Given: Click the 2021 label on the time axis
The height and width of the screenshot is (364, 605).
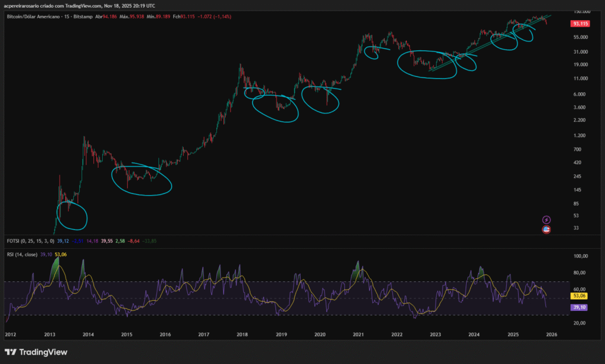Looking at the screenshot, I should 358,334.
